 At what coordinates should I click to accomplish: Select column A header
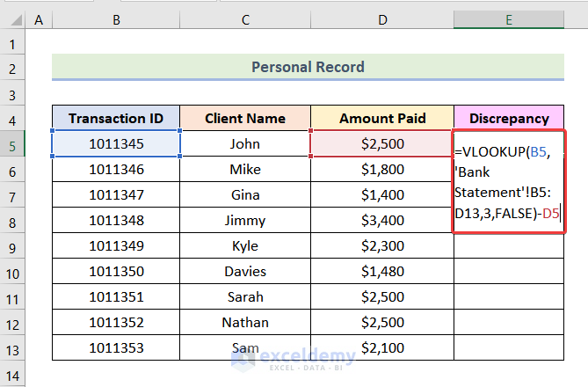pyautogui.click(x=39, y=19)
